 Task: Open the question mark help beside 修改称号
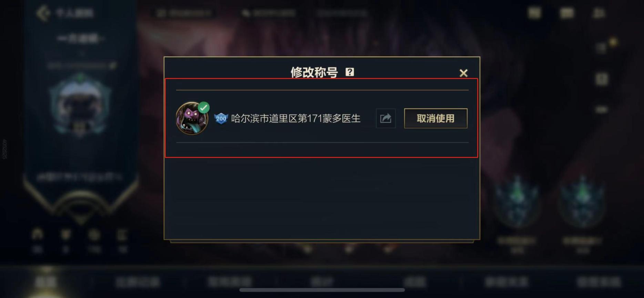coord(350,72)
